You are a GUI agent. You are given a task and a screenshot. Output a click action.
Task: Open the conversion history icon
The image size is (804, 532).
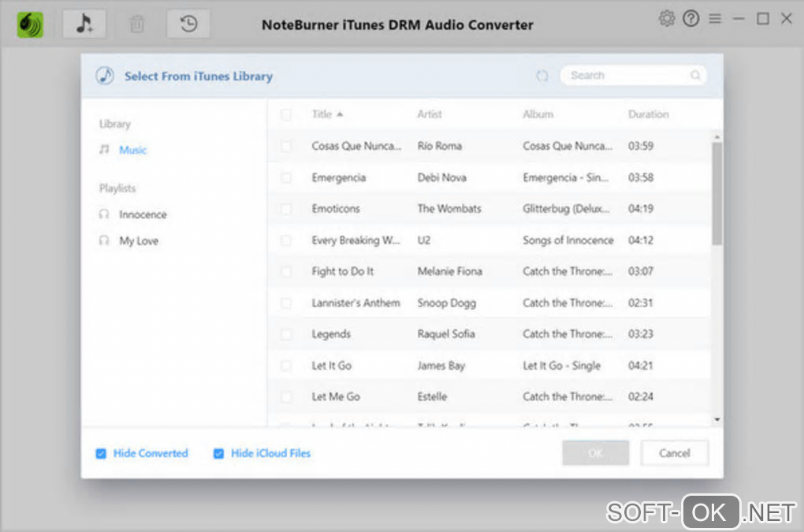click(x=188, y=24)
